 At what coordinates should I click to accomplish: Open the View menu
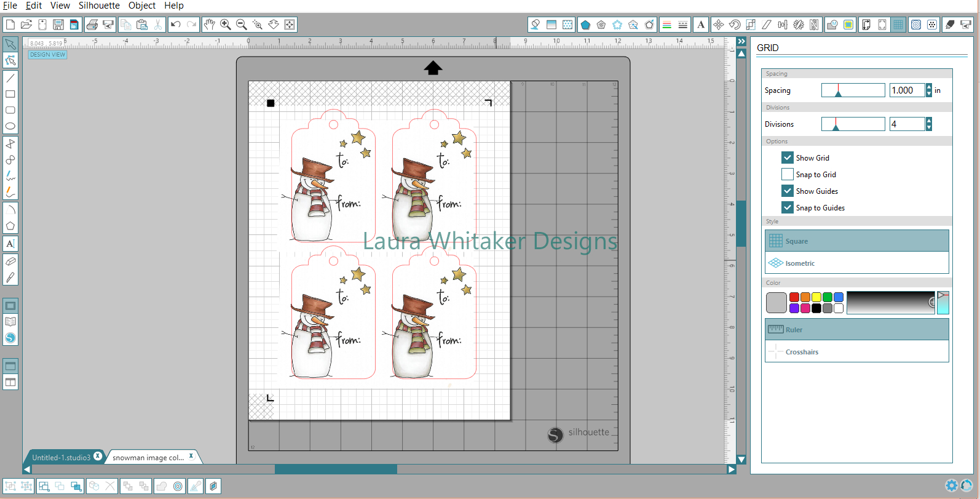[x=60, y=6]
